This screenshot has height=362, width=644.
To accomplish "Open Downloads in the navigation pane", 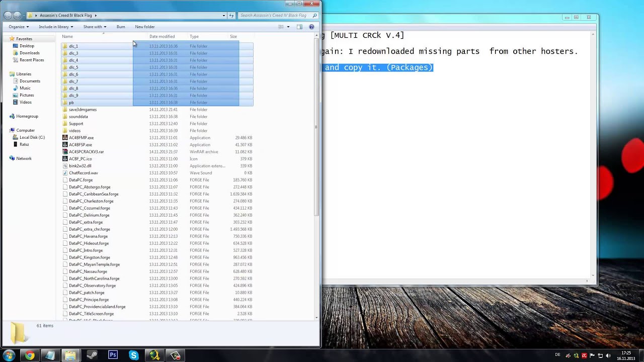I will (29, 53).
